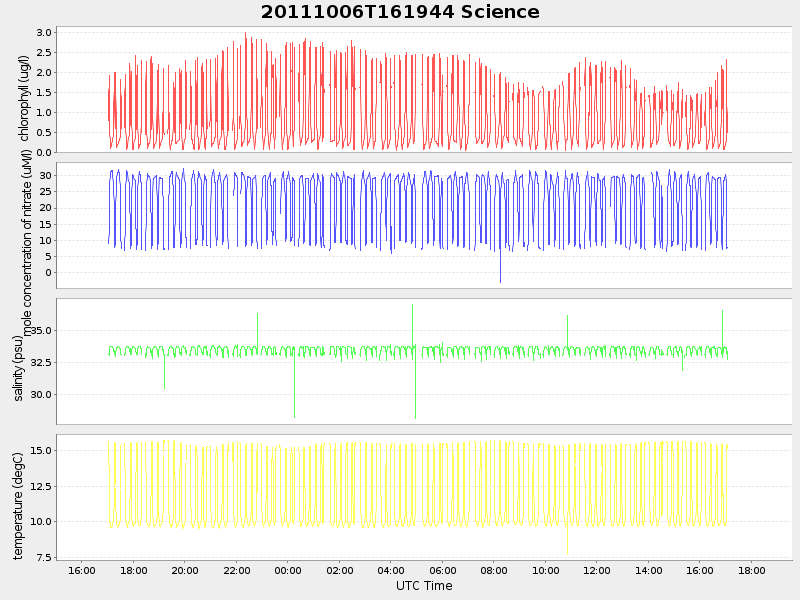Click the 0 tick on nitrate axis
Screen dimensions: 800x600
[48, 273]
